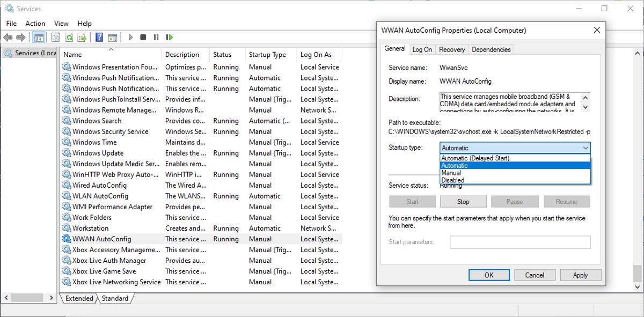
Task: Click gear icon of WWAN AutoConfig row
Action: pyautogui.click(x=67, y=239)
